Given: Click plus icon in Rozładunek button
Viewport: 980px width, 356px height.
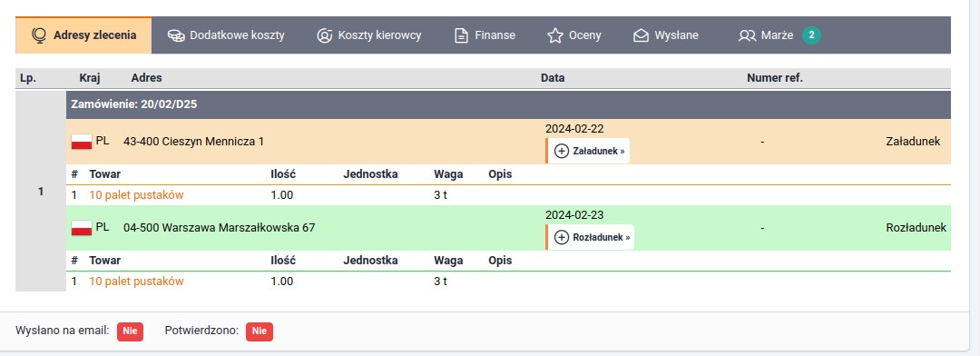Looking at the screenshot, I should pyautogui.click(x=562, y=237).
